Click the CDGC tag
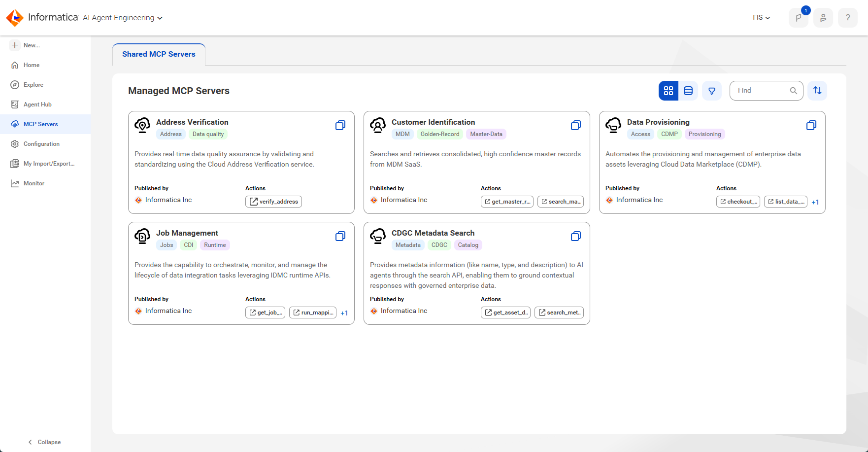This screenshot has width=868, height=452. 439,245
